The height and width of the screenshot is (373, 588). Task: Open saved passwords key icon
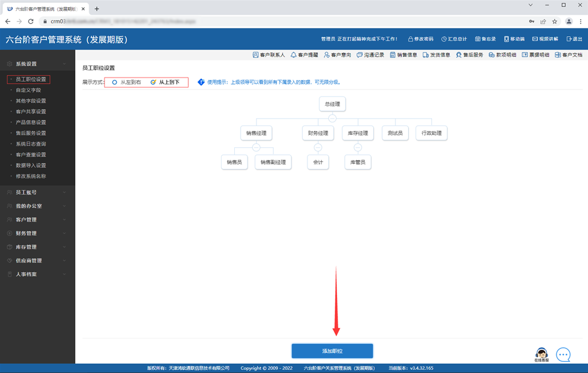point(532,22)
